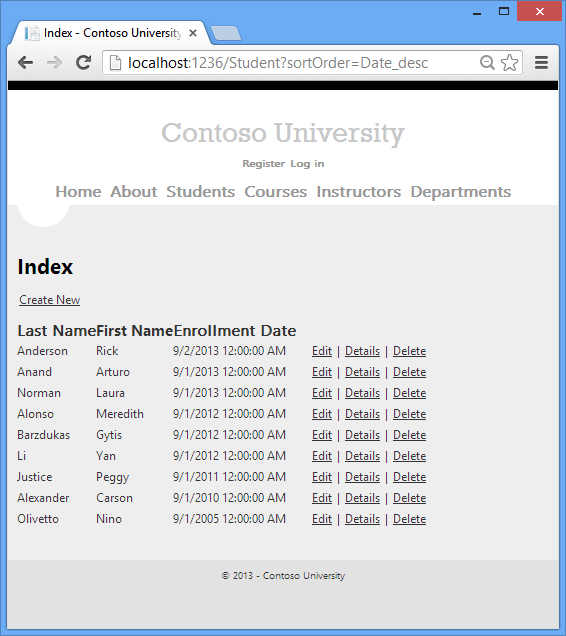View Details for Alonso Meredith
The width and height of the screenshot is (566, 636).
point(362,414)
